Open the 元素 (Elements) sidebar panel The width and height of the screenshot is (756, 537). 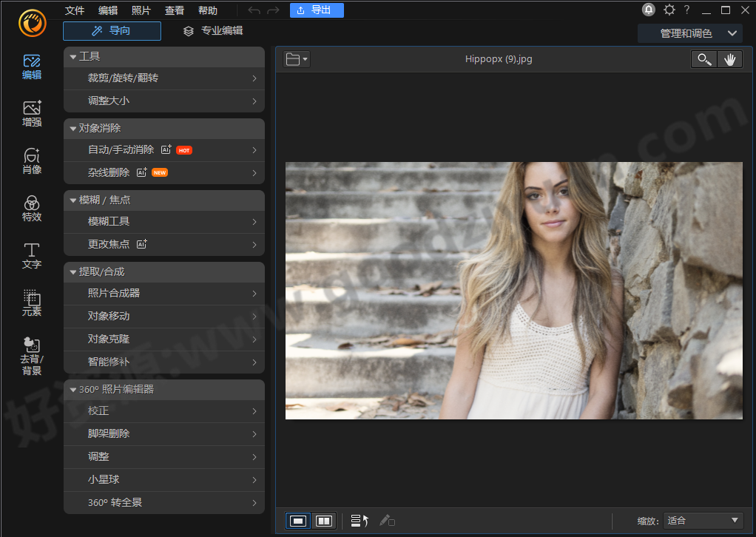click(x=32, y=303)
